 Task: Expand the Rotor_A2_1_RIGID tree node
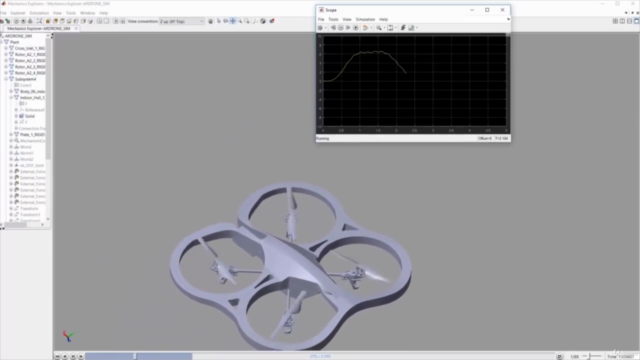tap(6, 54)
